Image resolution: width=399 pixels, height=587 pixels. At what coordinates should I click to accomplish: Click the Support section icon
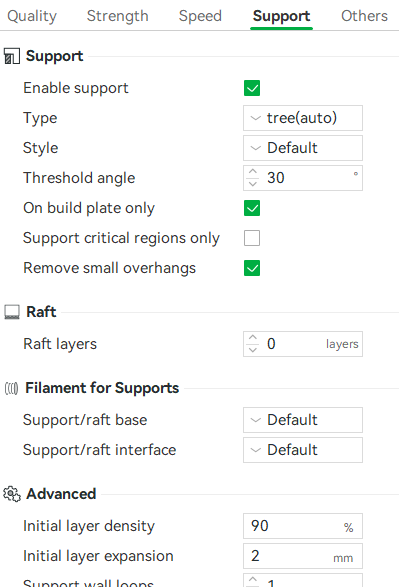tap(12, 56)
